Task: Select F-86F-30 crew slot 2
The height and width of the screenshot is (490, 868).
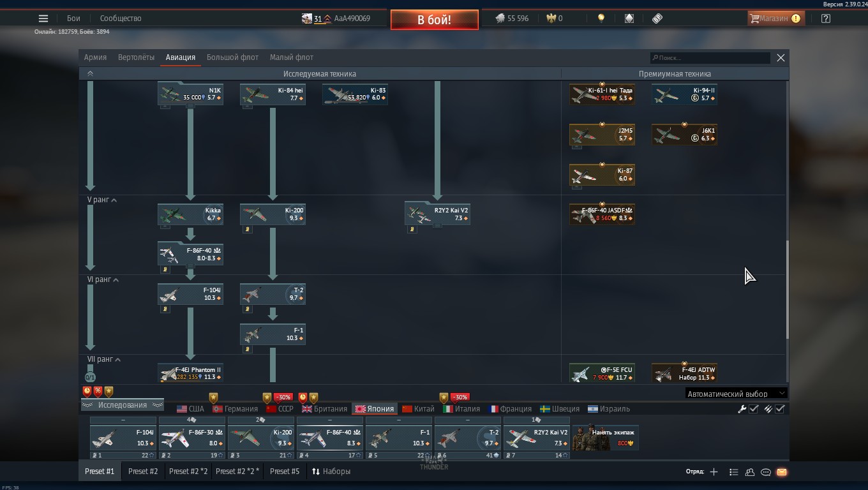Action: coord(191,438)
